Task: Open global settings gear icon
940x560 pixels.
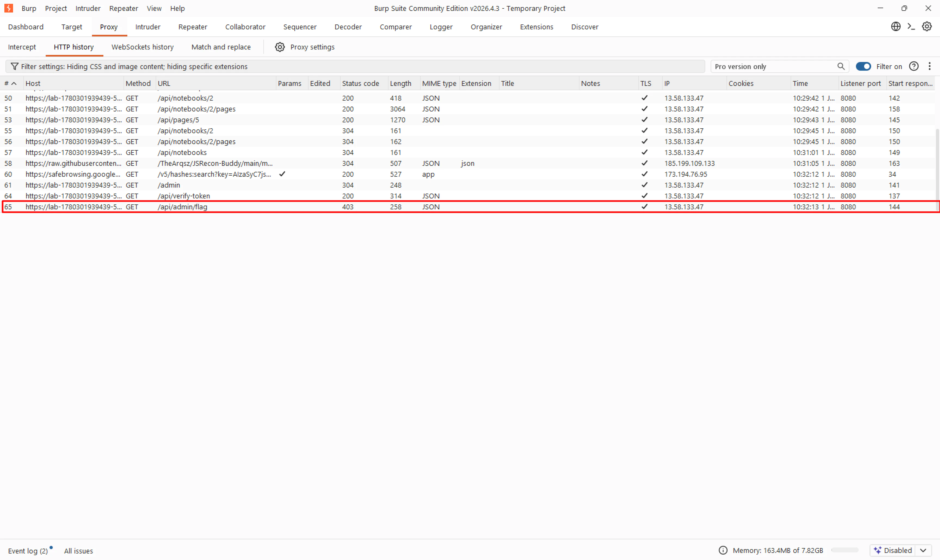Action: pyautogui.click(x=927, y=26)
